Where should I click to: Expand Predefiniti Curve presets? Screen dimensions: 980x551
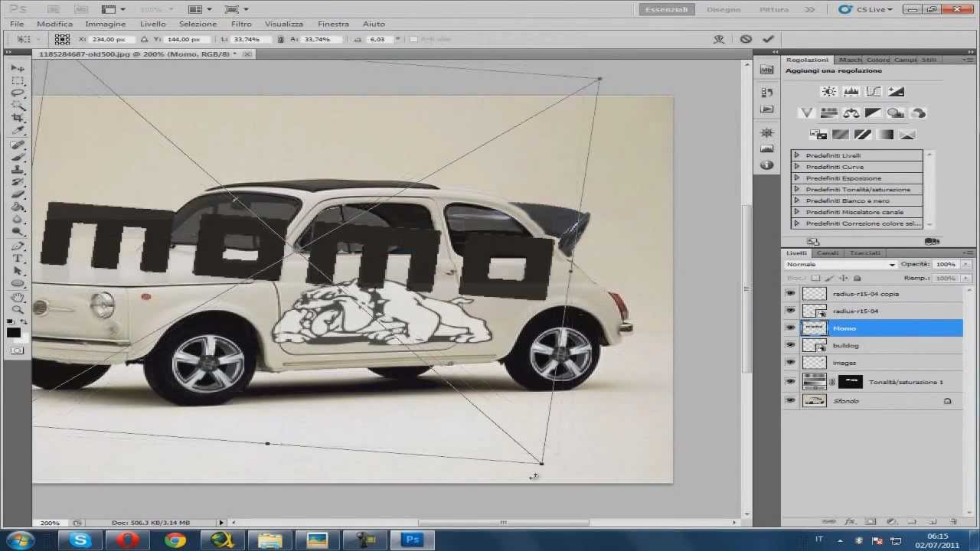click(x=796, y=167)
